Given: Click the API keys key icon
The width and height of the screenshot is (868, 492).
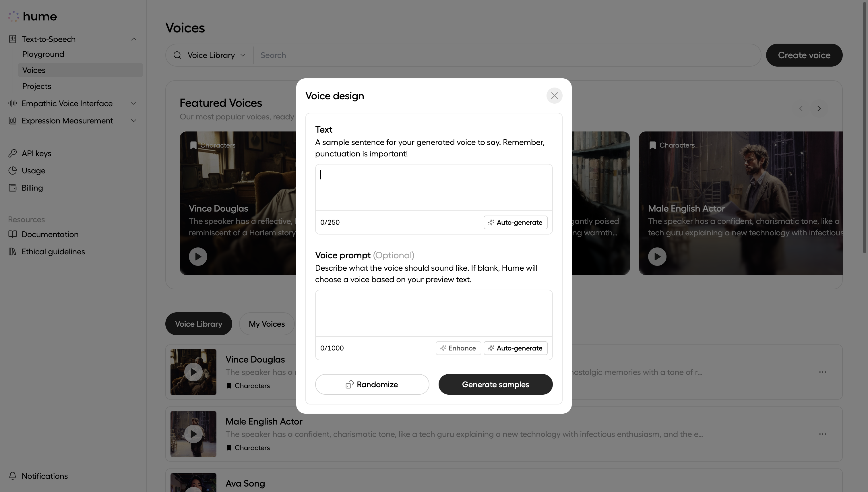Looking at the screenshot, I should 13,153.
